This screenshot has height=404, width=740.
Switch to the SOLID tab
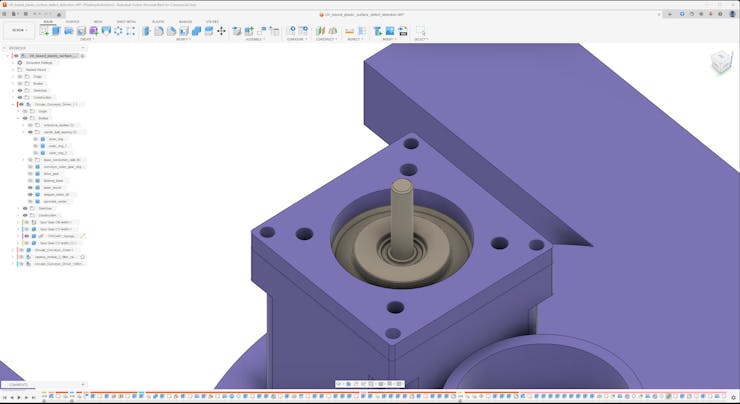point(48,22)
